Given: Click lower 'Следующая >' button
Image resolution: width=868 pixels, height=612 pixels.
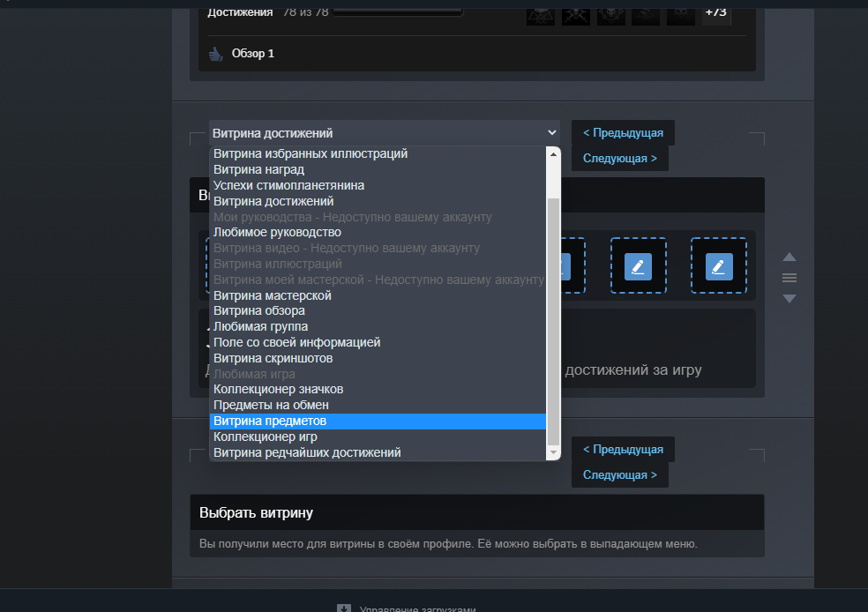Looking at the screenshot, I should point(619,474).
